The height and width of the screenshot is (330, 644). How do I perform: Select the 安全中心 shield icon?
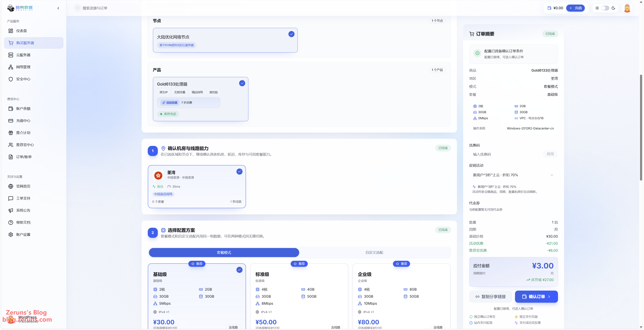[11, 79]
